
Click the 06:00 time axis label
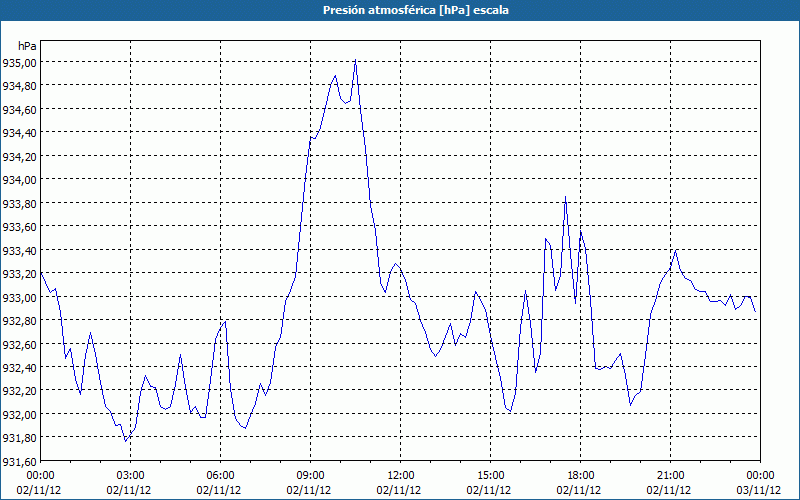click(220, 476)
